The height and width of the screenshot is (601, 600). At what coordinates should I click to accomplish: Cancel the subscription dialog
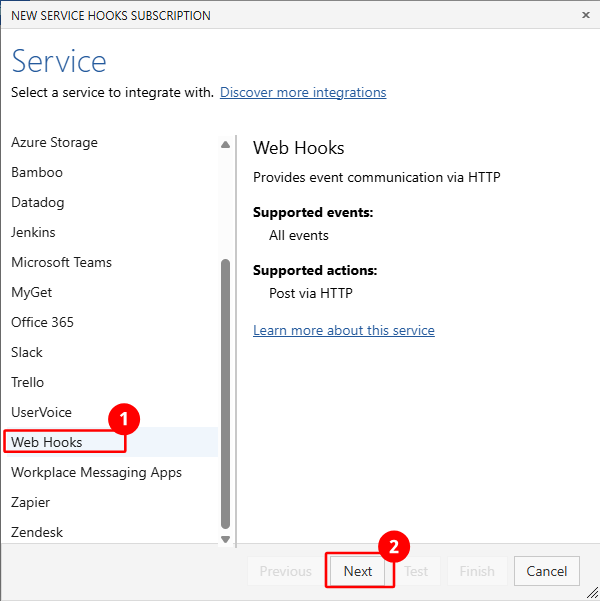click(547, 571)
